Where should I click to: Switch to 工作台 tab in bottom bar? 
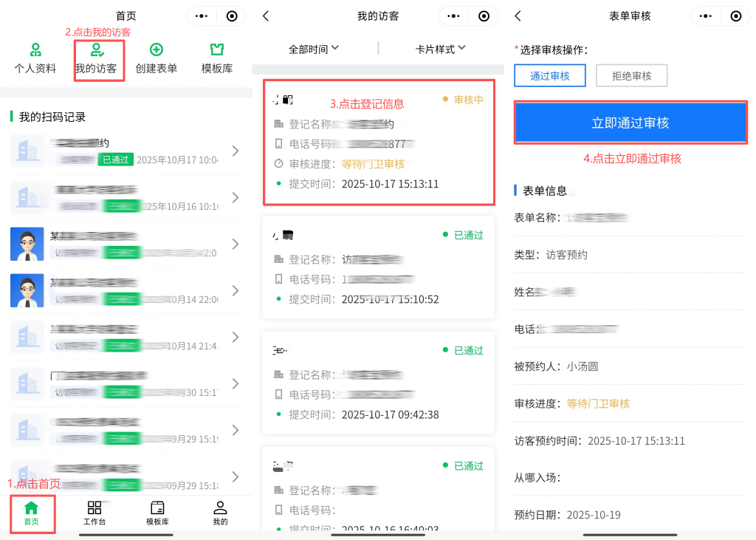(94, 508)
